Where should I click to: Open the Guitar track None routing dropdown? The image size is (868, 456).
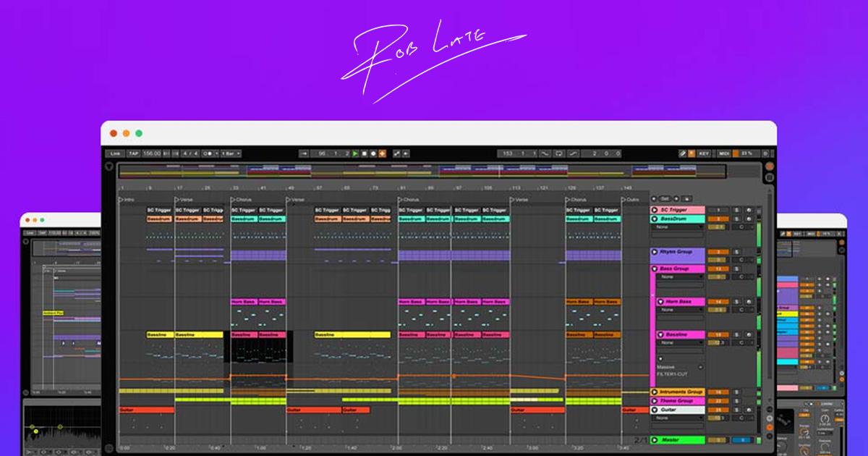678,418
